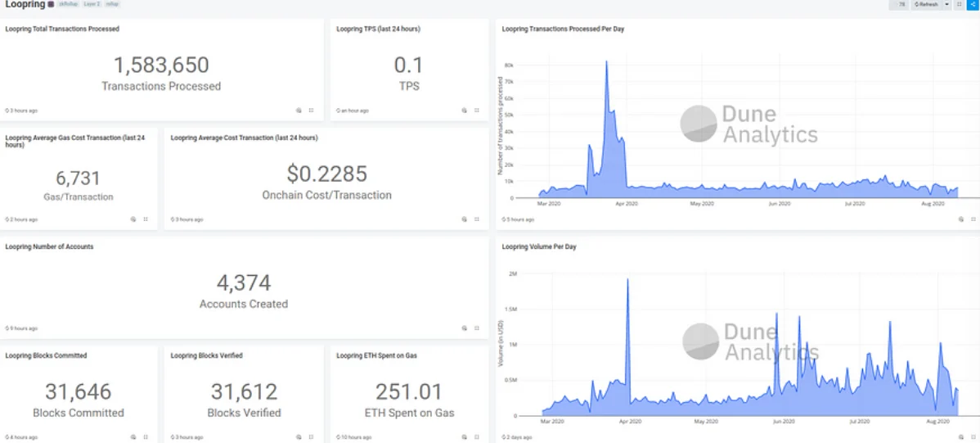980x443 pixels.
Task: Open 'Loopring Average Cost Transaction' title
Action: [x=245, y=138]
